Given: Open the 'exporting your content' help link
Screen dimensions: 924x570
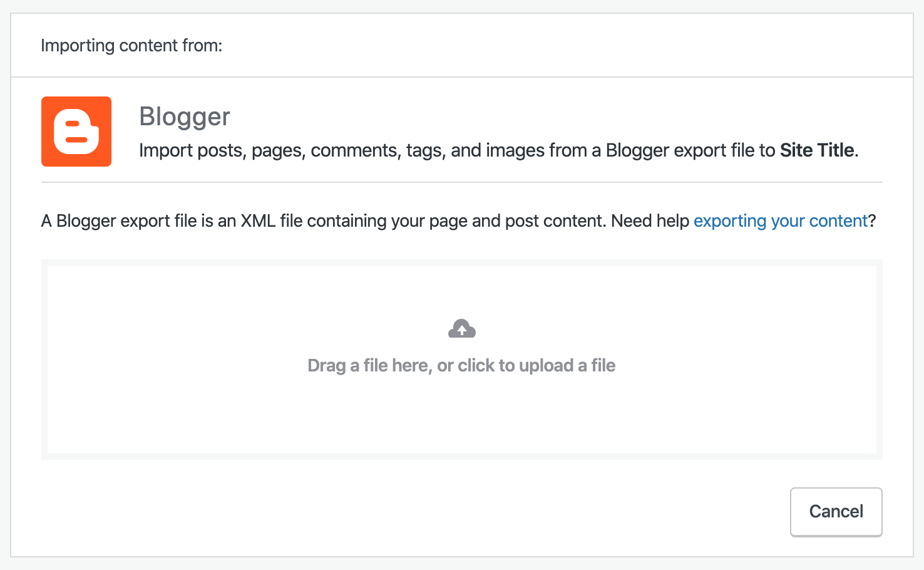Looking at the screenshot, I should pyautogui.click(x=781, y=220).
